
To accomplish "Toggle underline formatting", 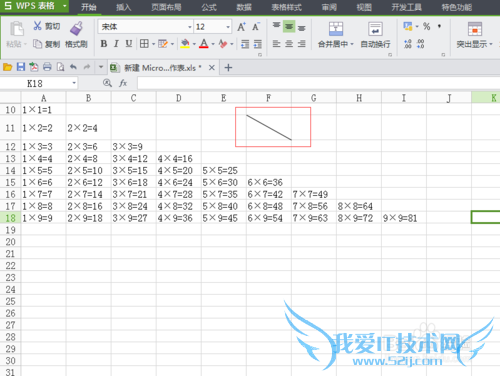I will tap(129, 44).
